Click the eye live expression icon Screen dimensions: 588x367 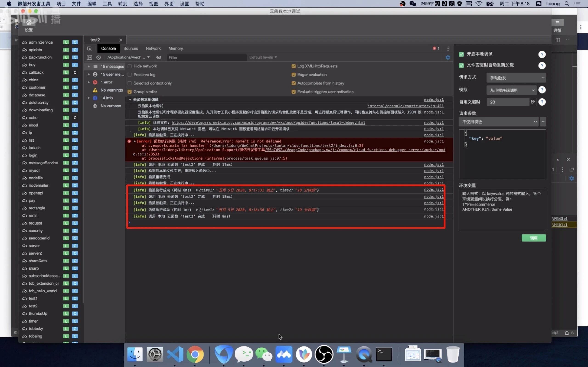(159, 58)
